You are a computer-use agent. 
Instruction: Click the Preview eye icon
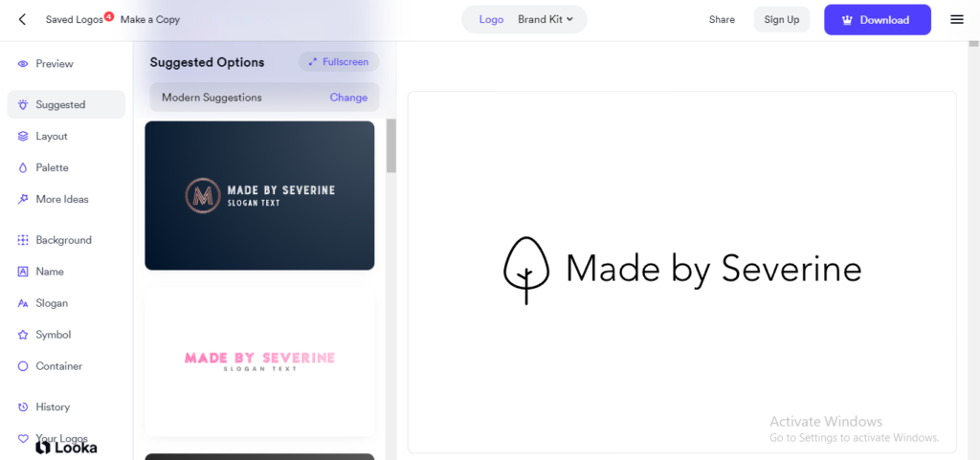coord(23,64)
